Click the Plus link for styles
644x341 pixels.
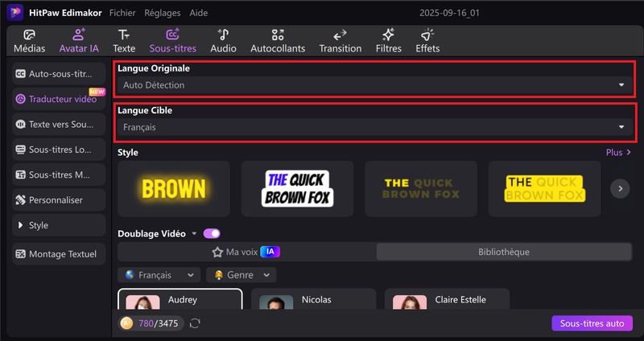[x=618, y=152]
